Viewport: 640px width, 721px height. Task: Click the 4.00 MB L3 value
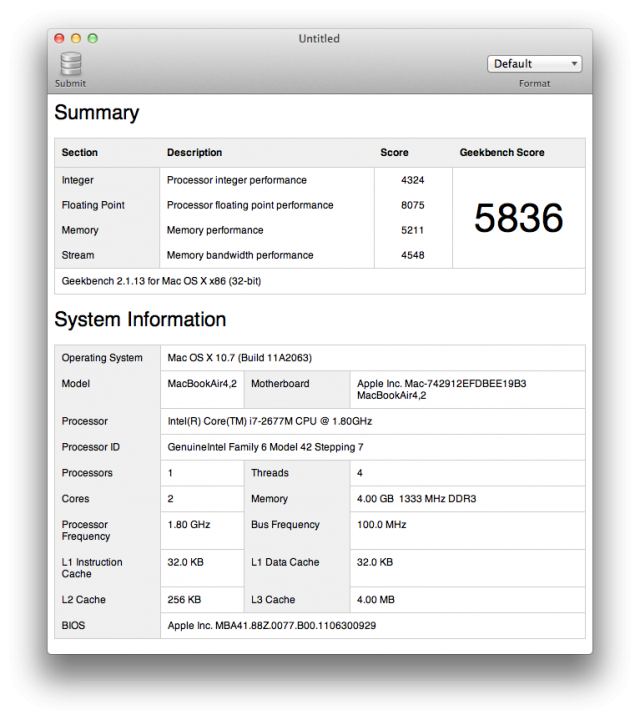click(376, 600)
